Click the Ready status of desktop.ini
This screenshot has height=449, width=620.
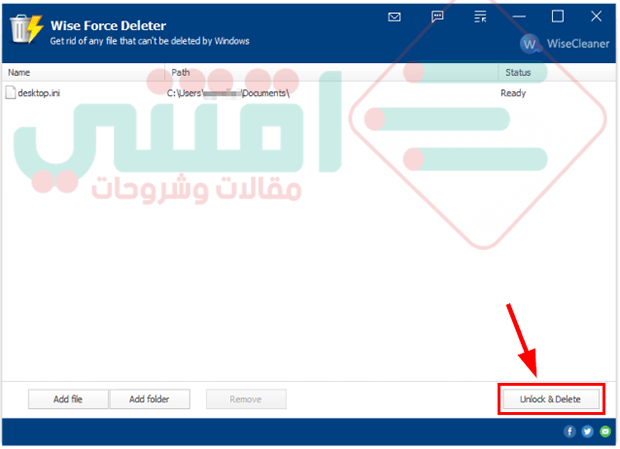click(x=513, y=93)
